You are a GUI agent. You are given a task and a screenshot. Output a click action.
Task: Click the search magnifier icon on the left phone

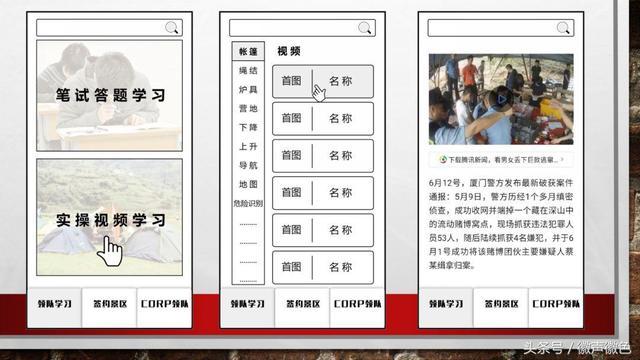[x=171, y=28]
